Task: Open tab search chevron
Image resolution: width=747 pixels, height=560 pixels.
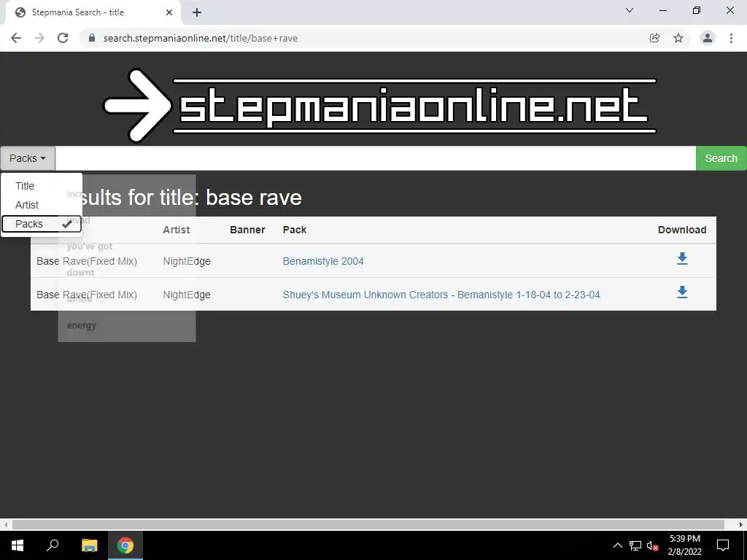Action: (x=630, y=10)
